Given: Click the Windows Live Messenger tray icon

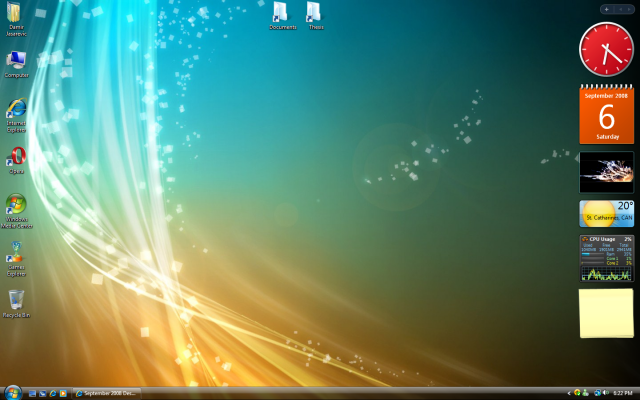Looking at the screenshot, I should 585,393.
